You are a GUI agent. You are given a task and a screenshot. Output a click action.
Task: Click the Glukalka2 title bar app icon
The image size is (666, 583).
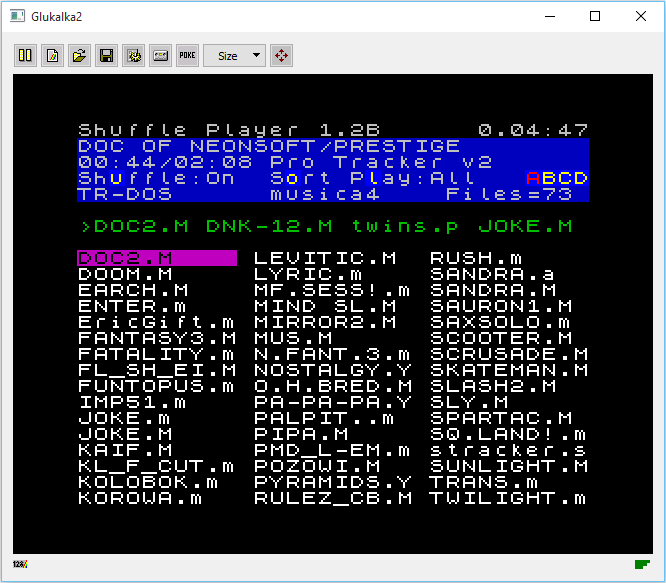17,17
